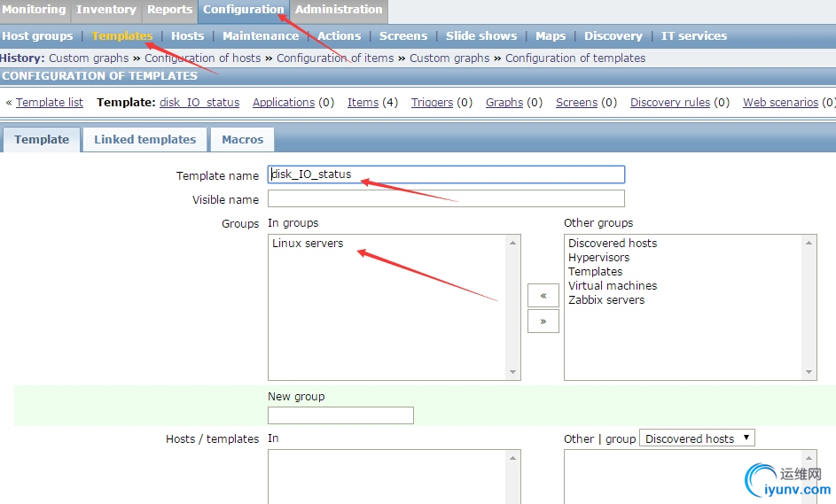
Task: Click the « move-left groups button
Action: click(x=543, y=296)
